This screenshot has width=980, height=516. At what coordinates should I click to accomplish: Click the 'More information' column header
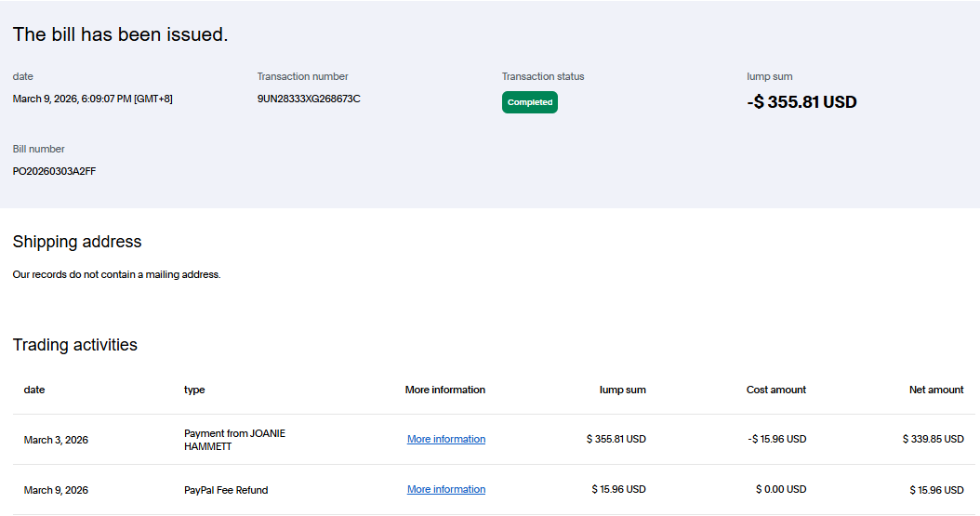point(444,390)
